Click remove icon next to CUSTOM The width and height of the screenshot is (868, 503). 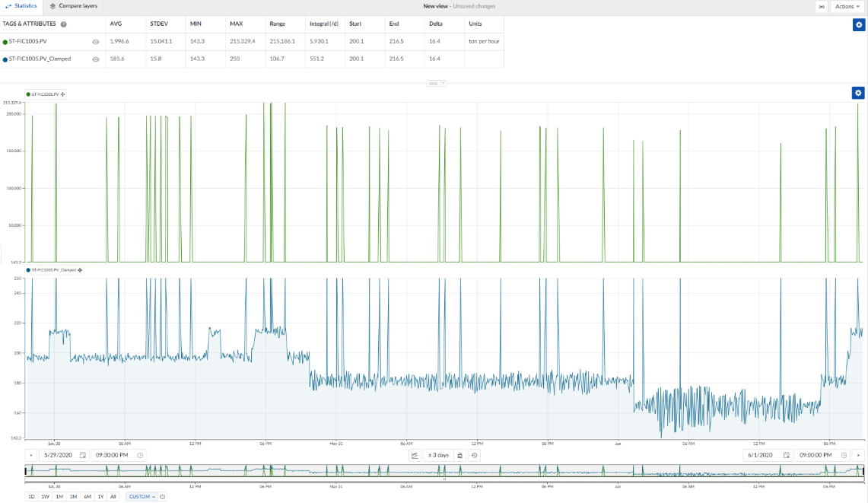pos(162,497)
